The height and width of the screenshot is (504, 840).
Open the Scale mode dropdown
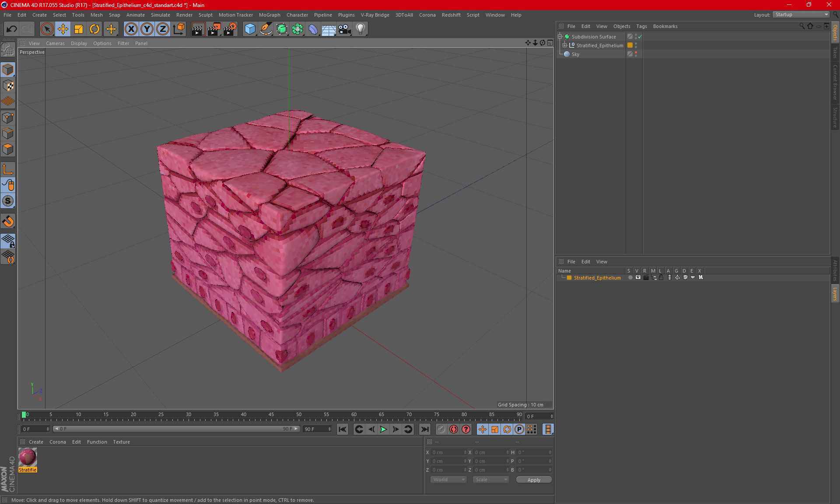[x=491, y=479]
